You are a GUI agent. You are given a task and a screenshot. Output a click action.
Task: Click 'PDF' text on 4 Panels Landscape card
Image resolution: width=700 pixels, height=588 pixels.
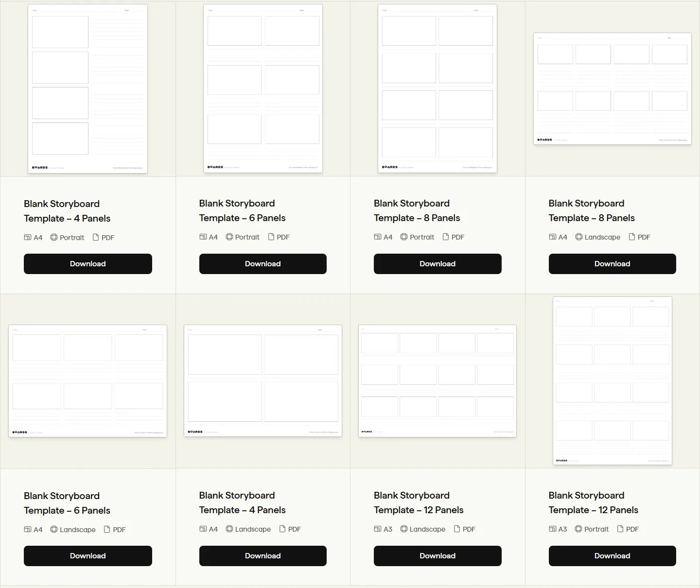tap(295, 529)
